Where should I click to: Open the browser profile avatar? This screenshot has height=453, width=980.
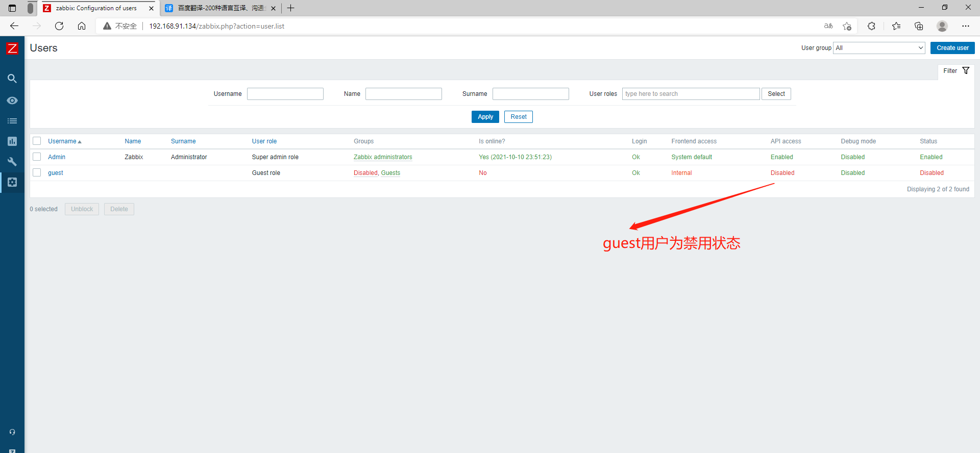[x=942, y=26]
